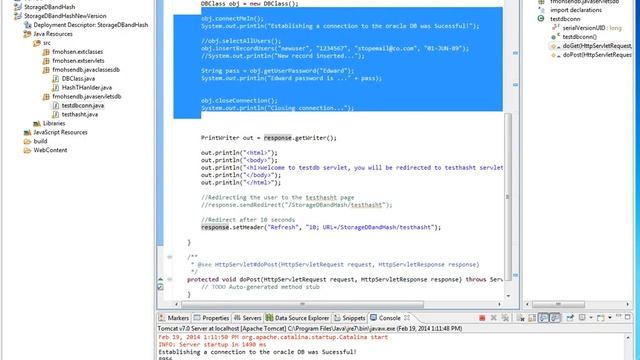Toggle Show Console When Standard Out Changes

[x=543, y=318]
